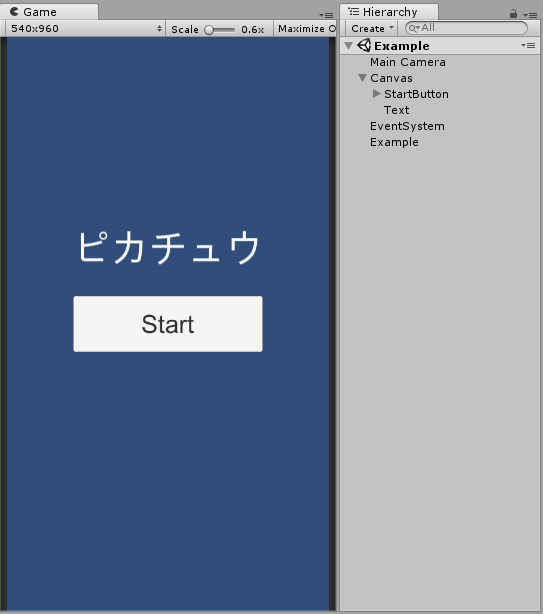Open the 540x960 resolution dropdown
Image resolution: width=543 pixels, height=614 pixels.
pyautogui.click(x=86, y=29)
